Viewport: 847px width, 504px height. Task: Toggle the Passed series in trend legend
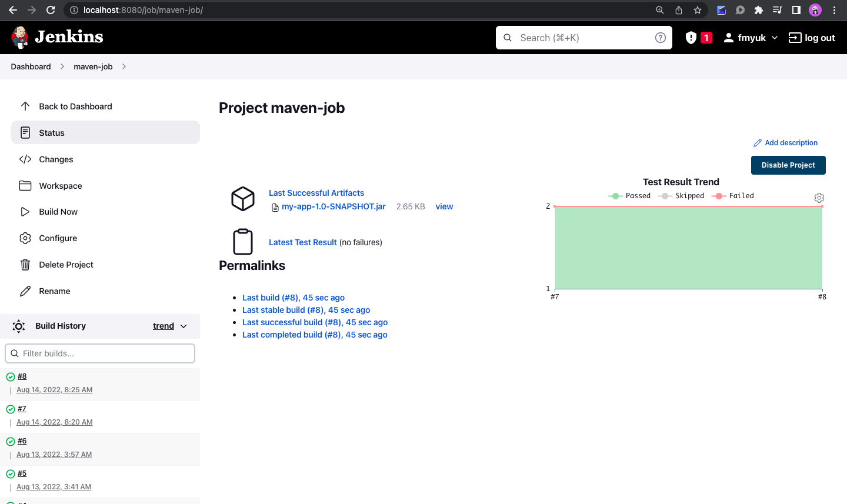629,195
